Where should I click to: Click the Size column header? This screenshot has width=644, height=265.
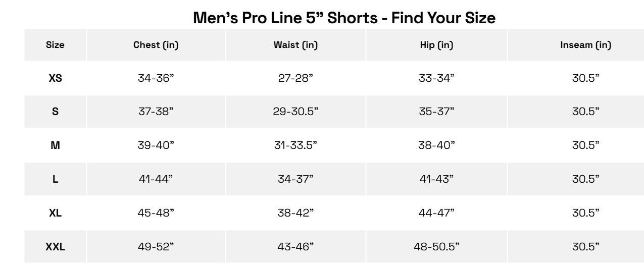coord(55,45)
